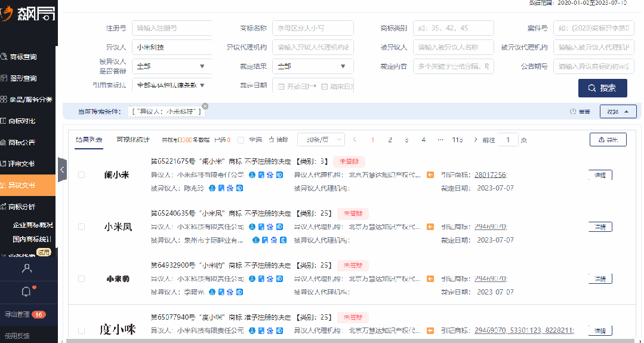Viewport: 644px width, 343px height.
Task: Open notifications bell icon
Action: click(26, 292)
